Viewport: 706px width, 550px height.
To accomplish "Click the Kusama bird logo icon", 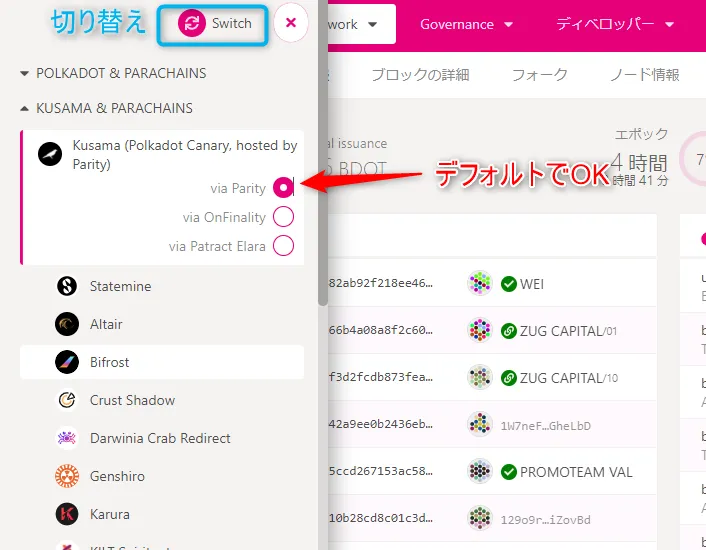I will click(50, 154).
